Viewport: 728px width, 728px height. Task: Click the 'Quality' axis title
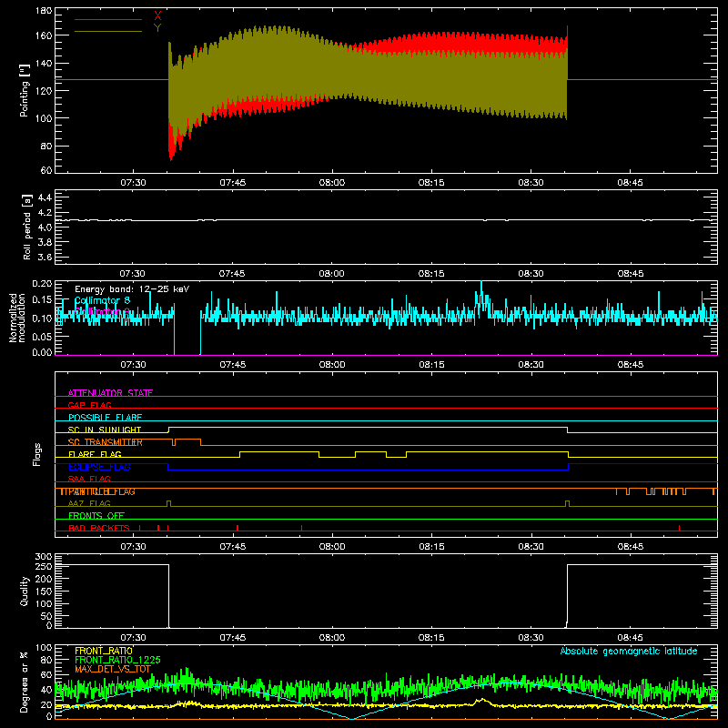click(25, 591)
